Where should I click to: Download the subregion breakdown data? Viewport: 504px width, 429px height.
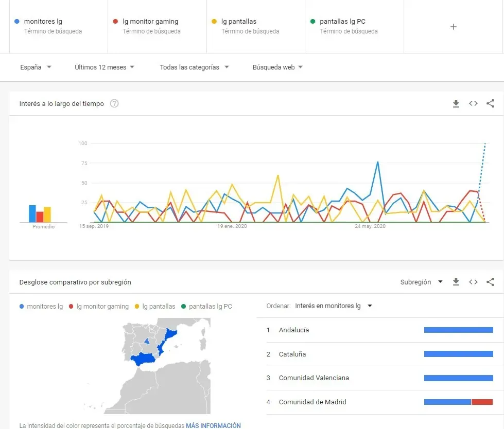coord(456,282)
